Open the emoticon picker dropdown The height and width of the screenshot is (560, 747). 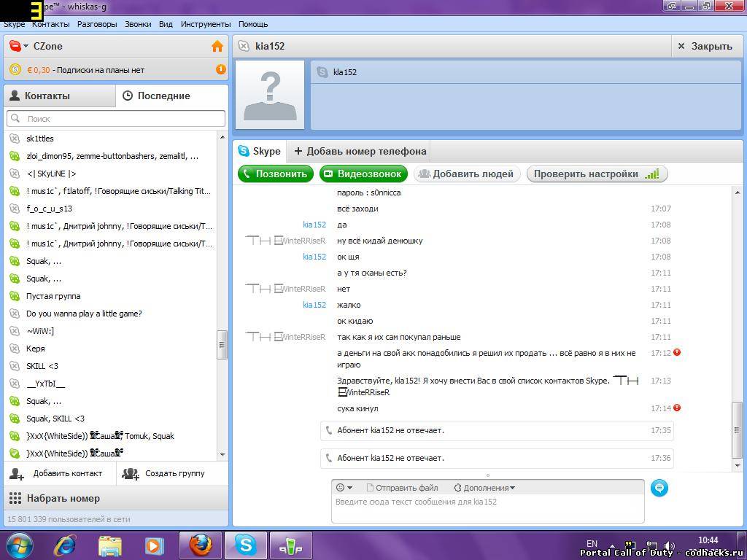click(x=344, y=488)
